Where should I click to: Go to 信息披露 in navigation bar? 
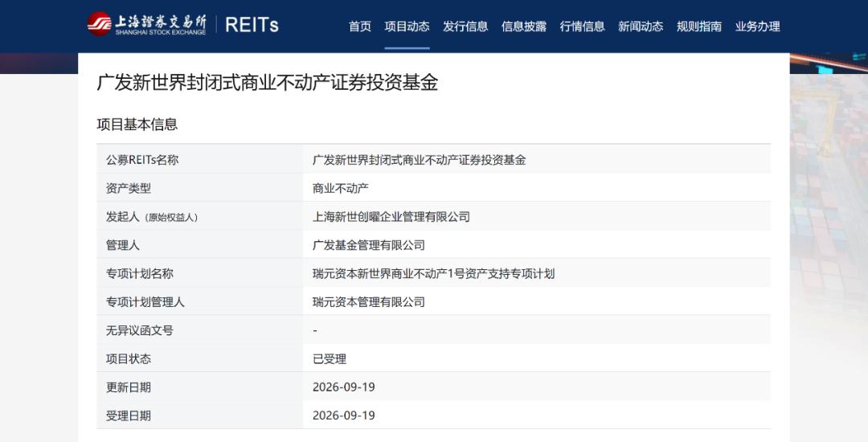(x=524, y=26)
